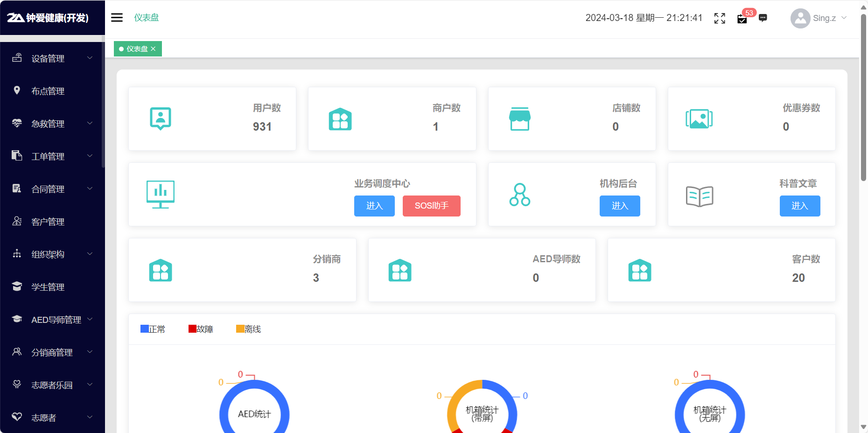Viewport: 868px width, 433px height.
Task: Click the 客户管理 people icon
Action: coord(17,221)
